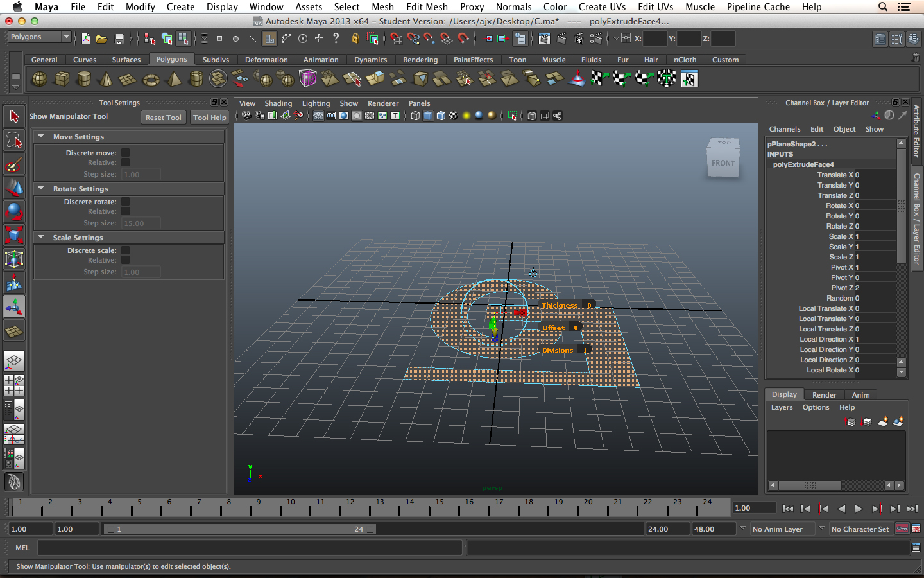The image size is (924, 578).
Task: Activate the Select tool arrow
Action: (x=14, y=116)
